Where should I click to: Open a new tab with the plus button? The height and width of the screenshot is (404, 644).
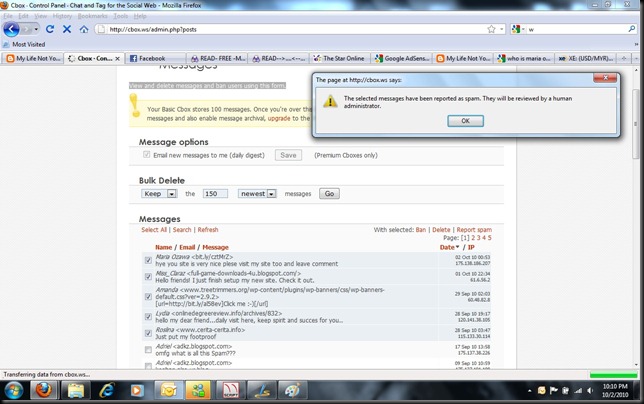click(623, 58)
